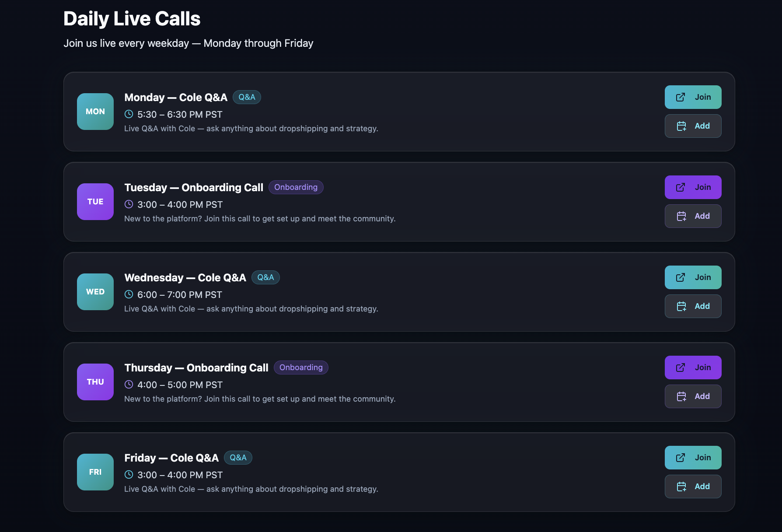Add Thursday's Onboarding Call to calendar
Screen dimensions: 782x532
pos(693,396)
